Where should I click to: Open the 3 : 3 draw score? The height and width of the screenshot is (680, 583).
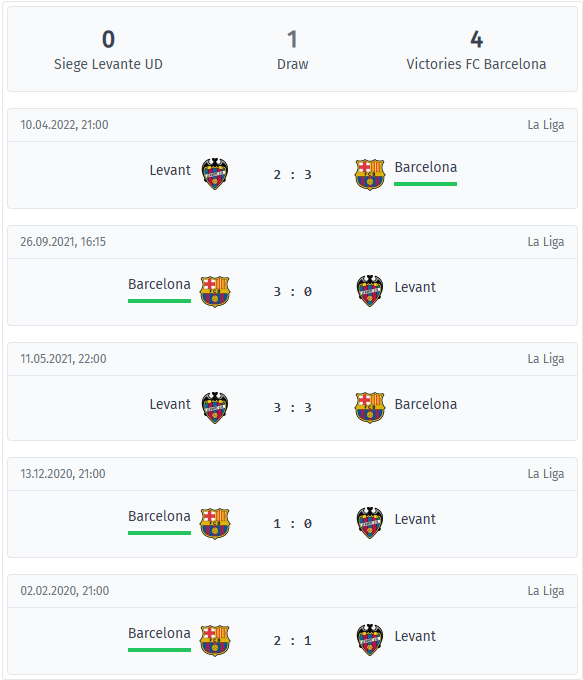(x=292, y=408)
